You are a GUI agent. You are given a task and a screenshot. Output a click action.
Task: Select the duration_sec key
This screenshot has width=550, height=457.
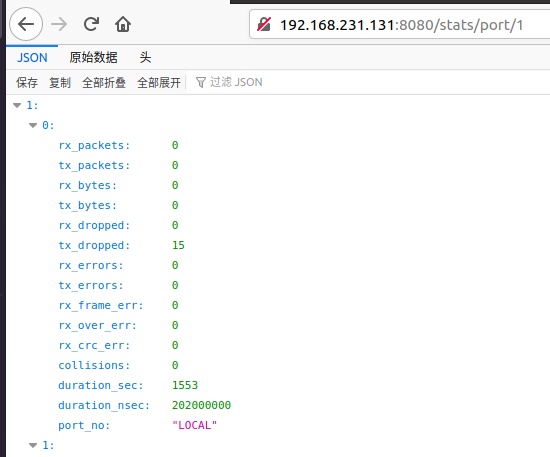tap(101, 385)
